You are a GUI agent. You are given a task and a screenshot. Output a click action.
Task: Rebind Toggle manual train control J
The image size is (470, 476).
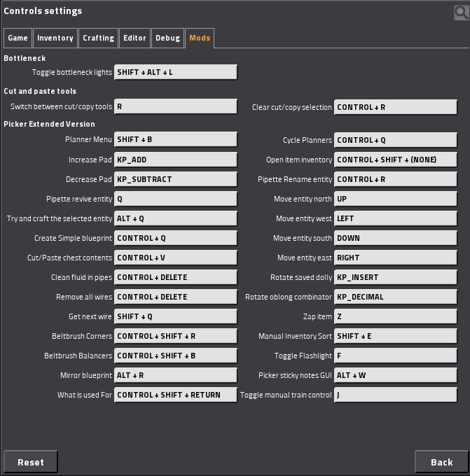click(396, 395)
